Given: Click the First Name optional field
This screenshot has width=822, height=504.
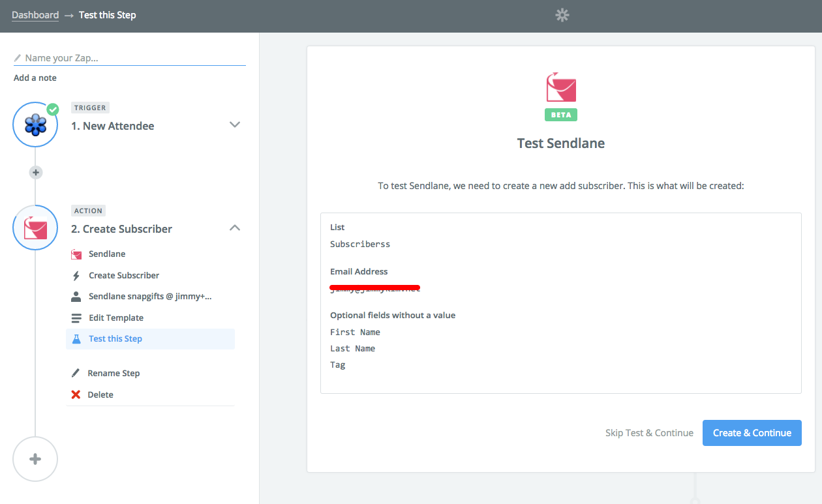Looking at the screenshot, I should [355, 332].
